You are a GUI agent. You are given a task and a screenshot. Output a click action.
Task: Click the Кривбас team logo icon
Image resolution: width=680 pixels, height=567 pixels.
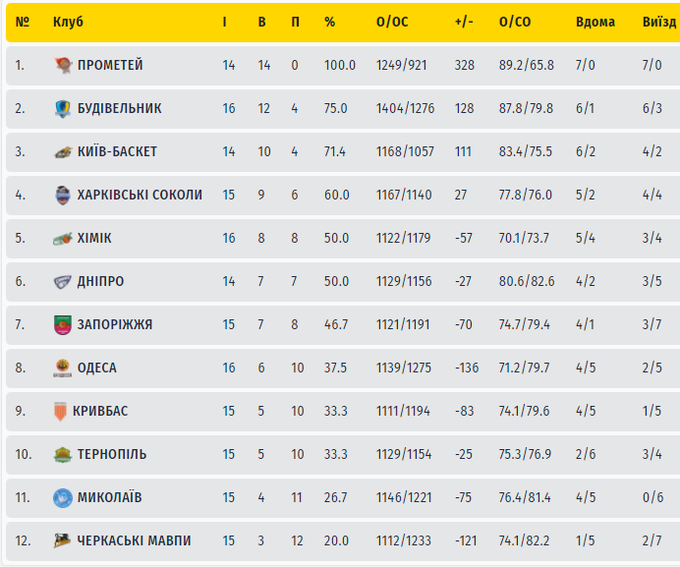coord(62,411)
